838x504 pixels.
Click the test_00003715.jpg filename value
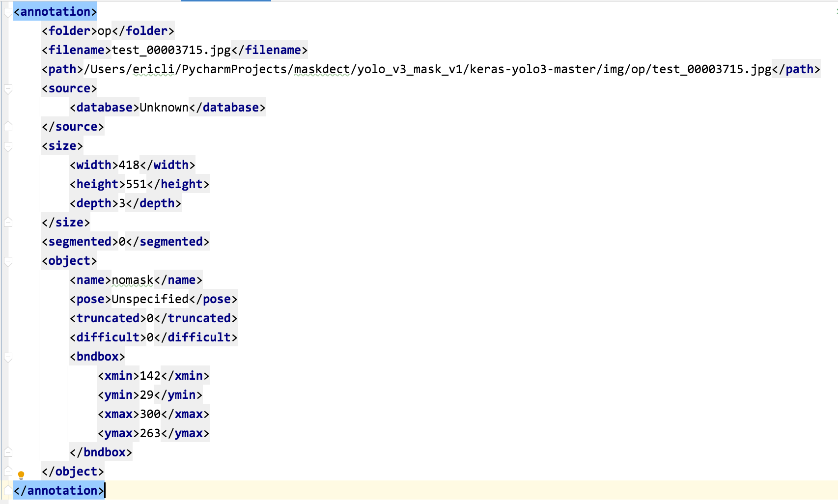coord(171,50)
